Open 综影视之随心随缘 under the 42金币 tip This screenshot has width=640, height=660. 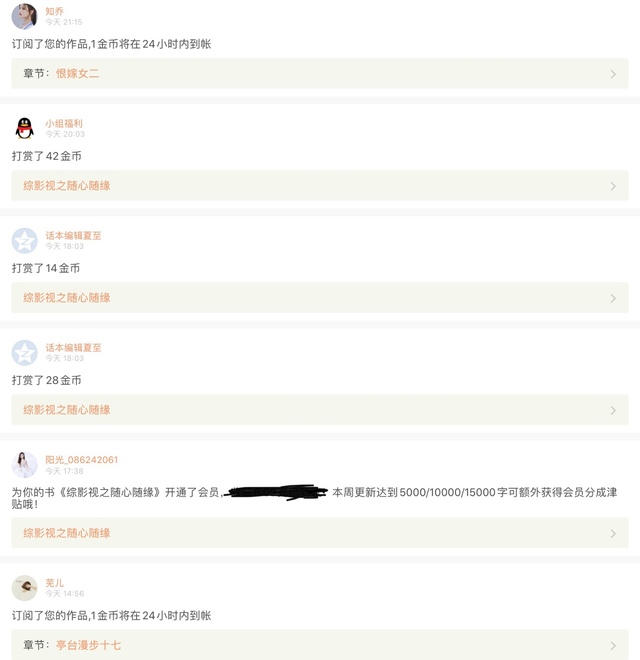67,186
